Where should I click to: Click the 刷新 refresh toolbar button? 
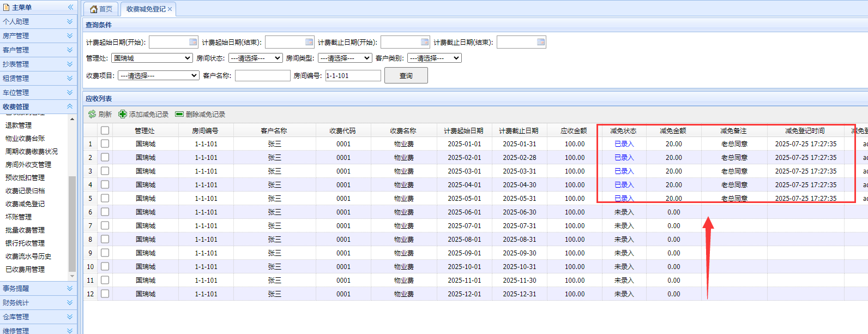100,114
